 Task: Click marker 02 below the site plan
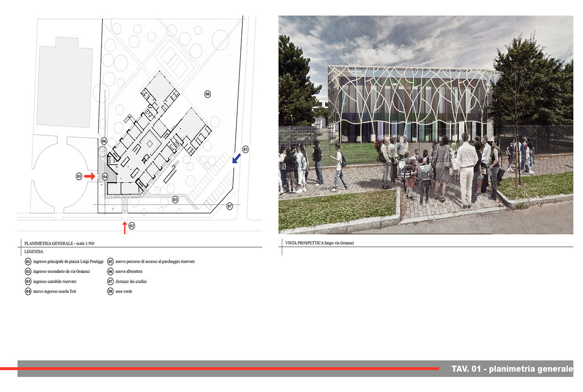(132, 226)
